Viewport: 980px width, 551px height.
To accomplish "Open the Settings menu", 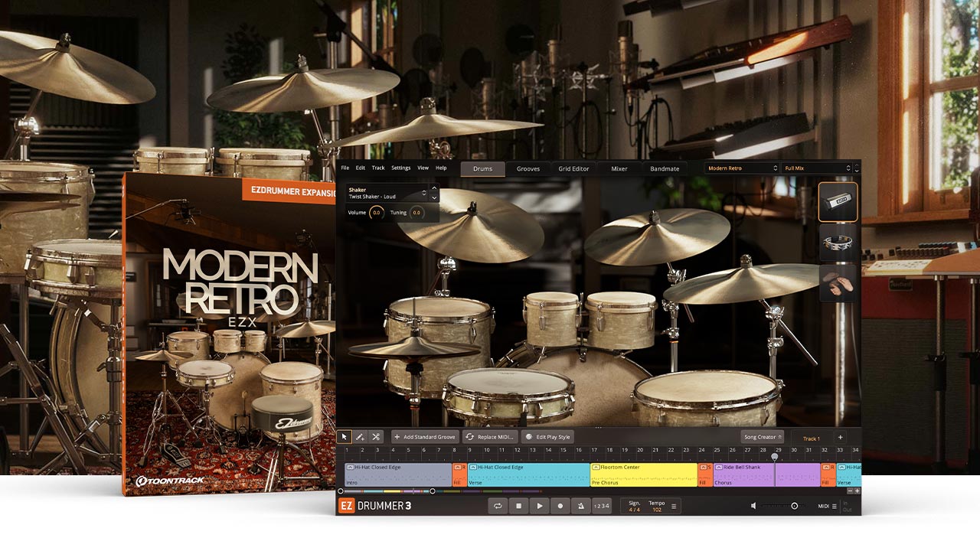I will pyautogui.click(x=400, y=168).
